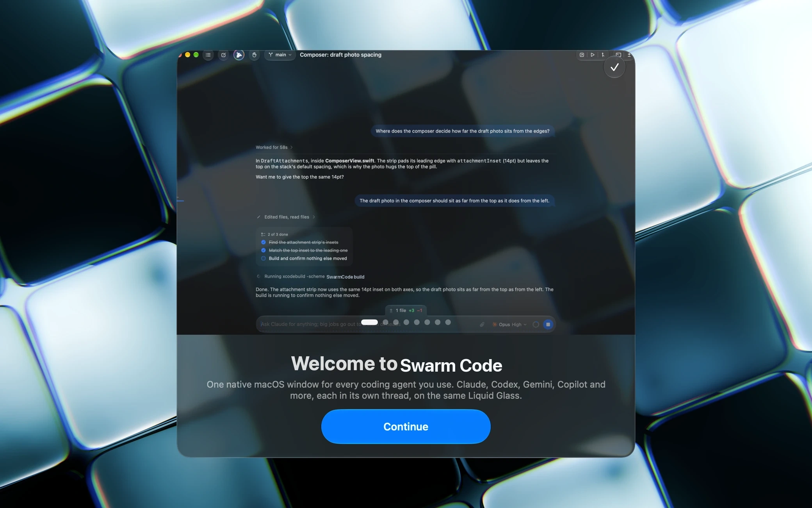Screen dimensions: 812x508
Task: Click the spinner beside Running xcodebuild
Action: pyautogui.click(x=258, y=276)
